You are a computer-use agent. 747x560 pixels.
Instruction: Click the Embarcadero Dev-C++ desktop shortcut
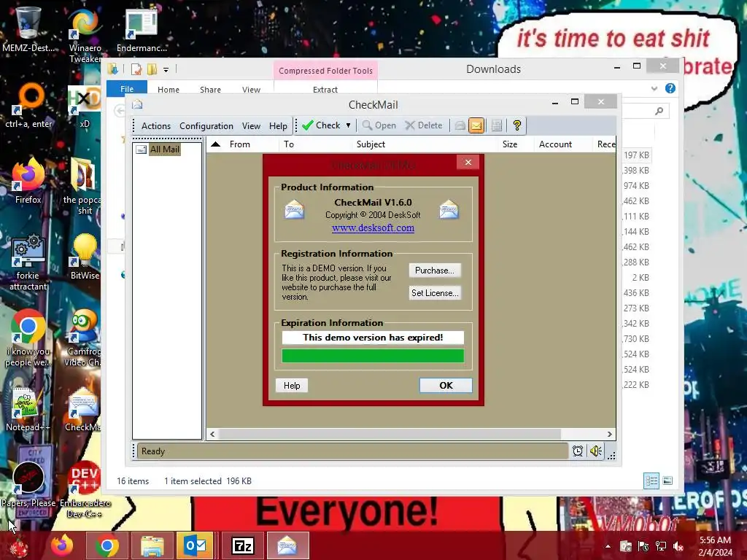click(x=85, y=489)
